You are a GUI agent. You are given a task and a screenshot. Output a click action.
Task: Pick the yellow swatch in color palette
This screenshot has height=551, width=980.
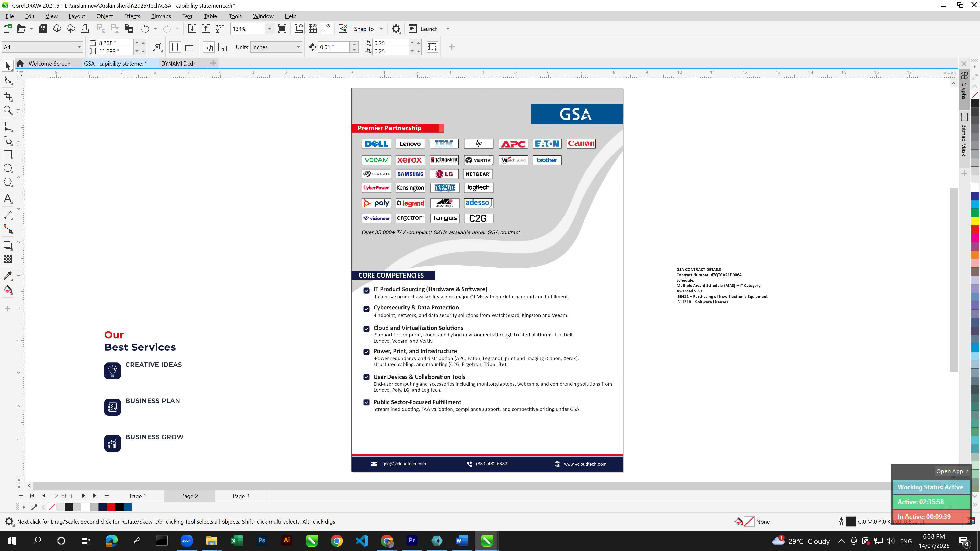tap(975, 221)
